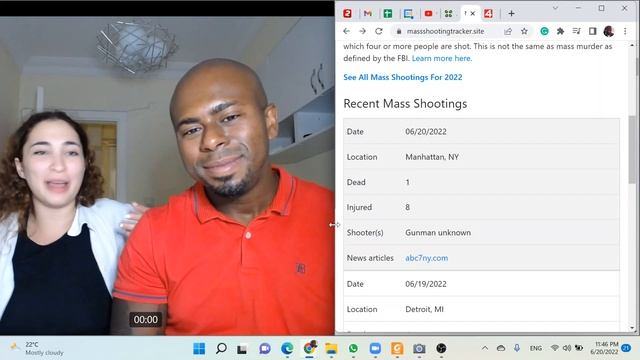Toggle the browser side panel
640x360 pixels.
(x=592, y=31)
